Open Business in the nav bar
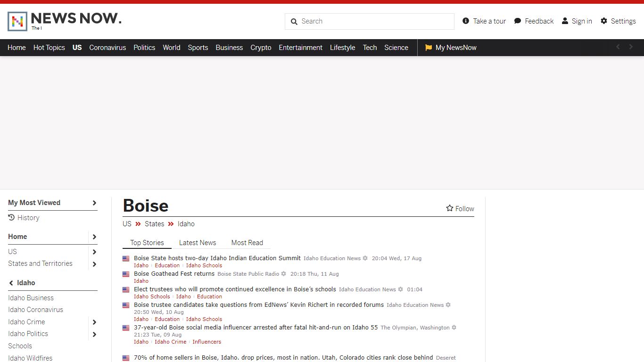Image resolution: width=644 pixels, height=362 pixels. pos(229,48)
